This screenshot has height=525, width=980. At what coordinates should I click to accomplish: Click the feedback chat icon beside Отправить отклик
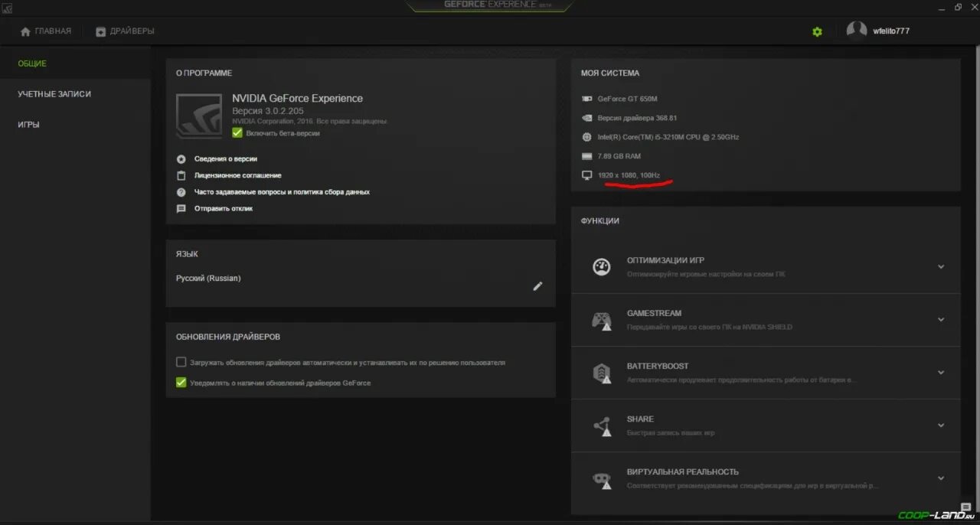181,208
